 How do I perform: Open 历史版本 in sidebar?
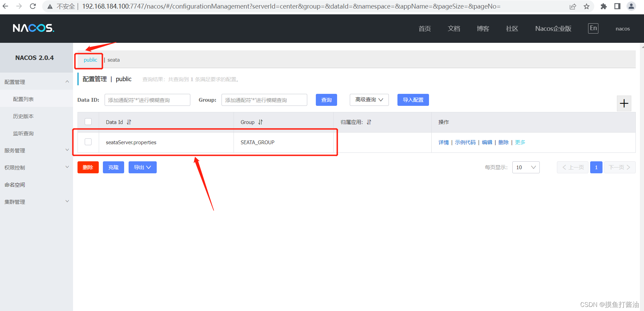click(23, 116)
